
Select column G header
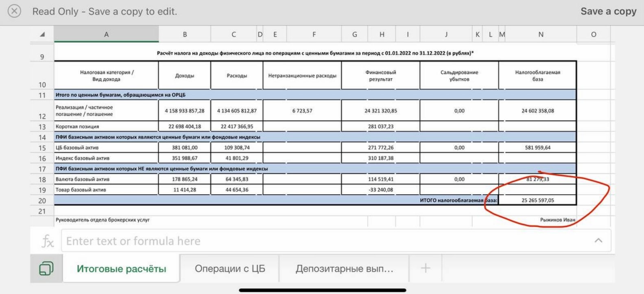pyautogui.click(x=354, y=35)
